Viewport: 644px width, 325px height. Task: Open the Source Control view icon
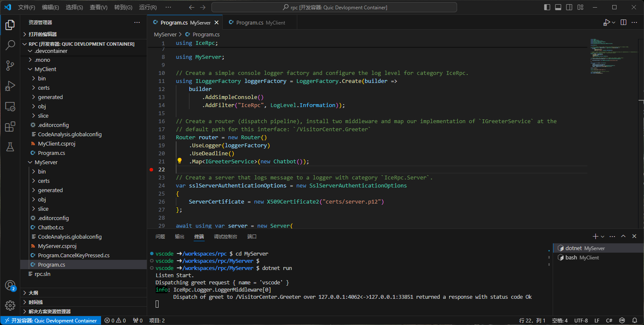pos(10,66)
